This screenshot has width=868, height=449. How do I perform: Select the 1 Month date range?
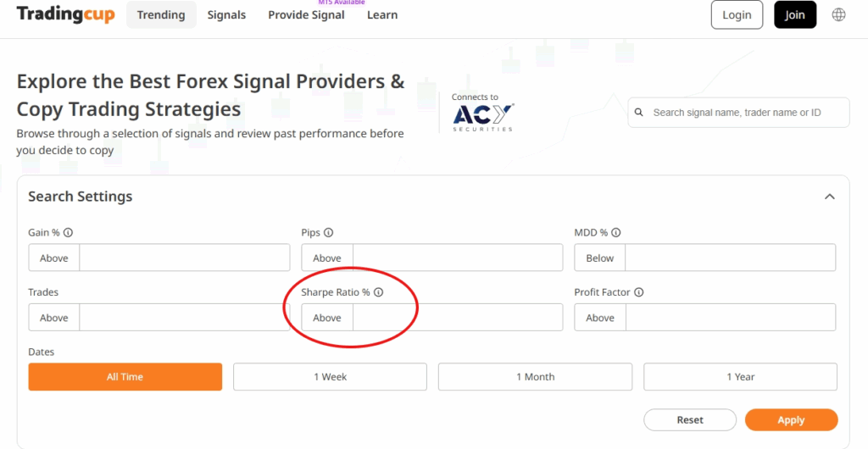click(x=535, y=377)
